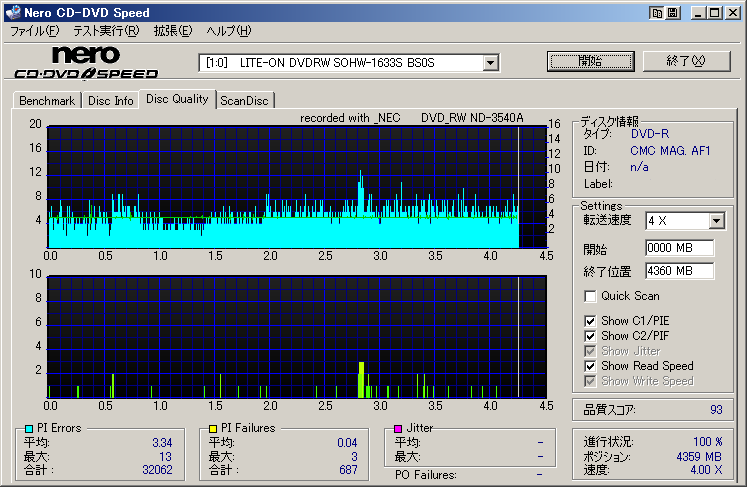Image resolution: width=747 pixels, height=487 pixels.
Task: Close the Nero CD-DVD Speed window
Action: coord(732,13)
